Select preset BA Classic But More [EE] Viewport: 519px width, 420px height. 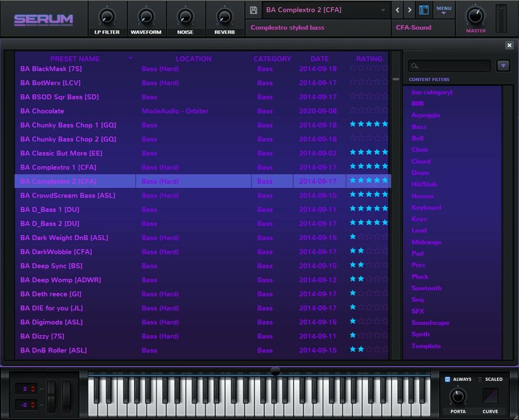click(61, 153)
